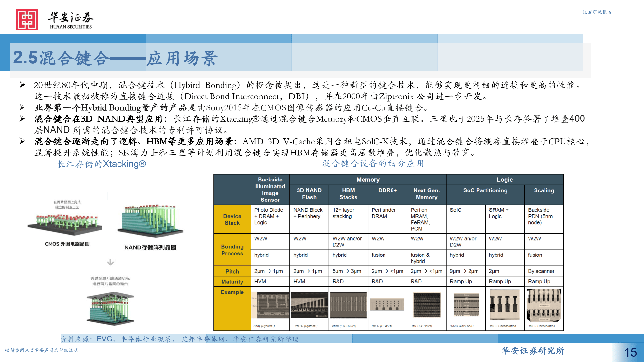Click the 混合键合设备的细分应用 caption link
The height and width of the screenshot is (362, 644).
[373, 163]
